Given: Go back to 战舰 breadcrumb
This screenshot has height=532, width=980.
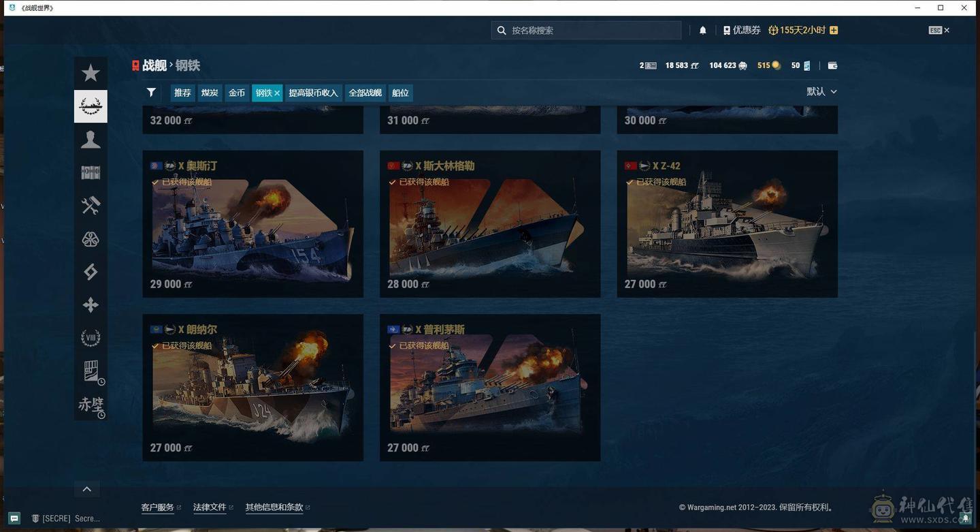Looking at the screenshot, I should [154, 65].
